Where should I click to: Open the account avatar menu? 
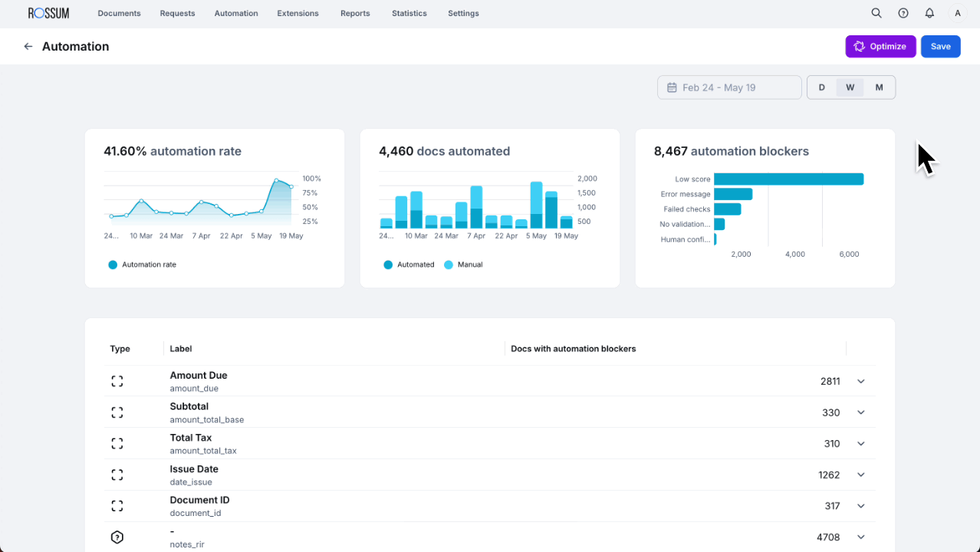click(956, 13)
